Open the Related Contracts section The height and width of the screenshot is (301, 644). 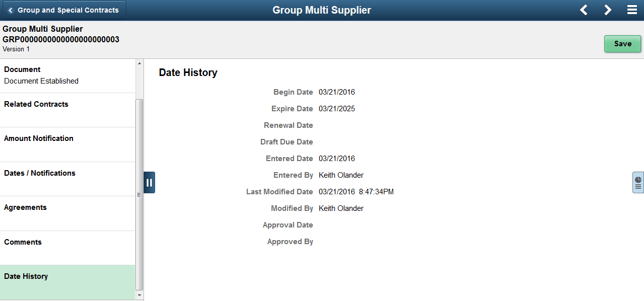(x=36, y=104)
